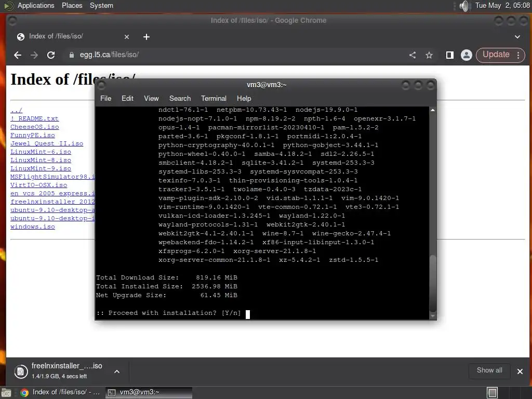Switch to vm3@vm3 terminal in taskbar
The image size is (532, 399).
[149, 393]
